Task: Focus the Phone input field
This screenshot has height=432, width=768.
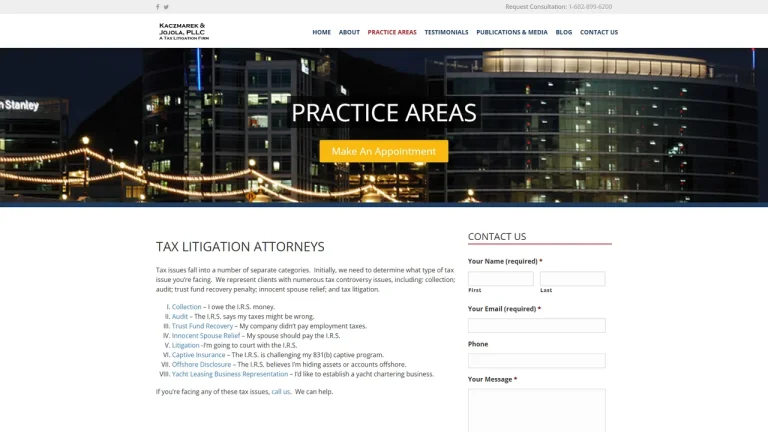Action: tap(537, 361)
